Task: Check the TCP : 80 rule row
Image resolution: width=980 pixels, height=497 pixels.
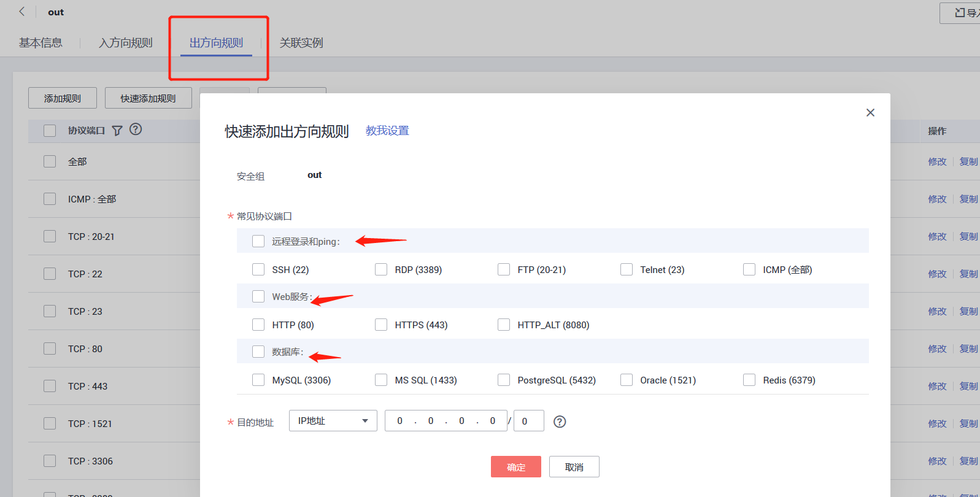Action: tap(50, 349)
